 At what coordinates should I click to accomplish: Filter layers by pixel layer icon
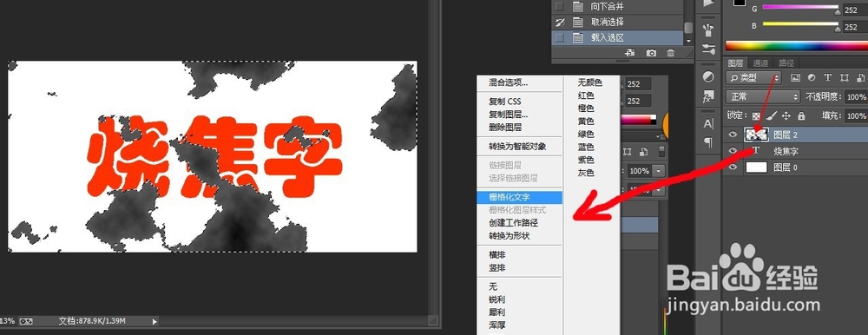point(796,77)
